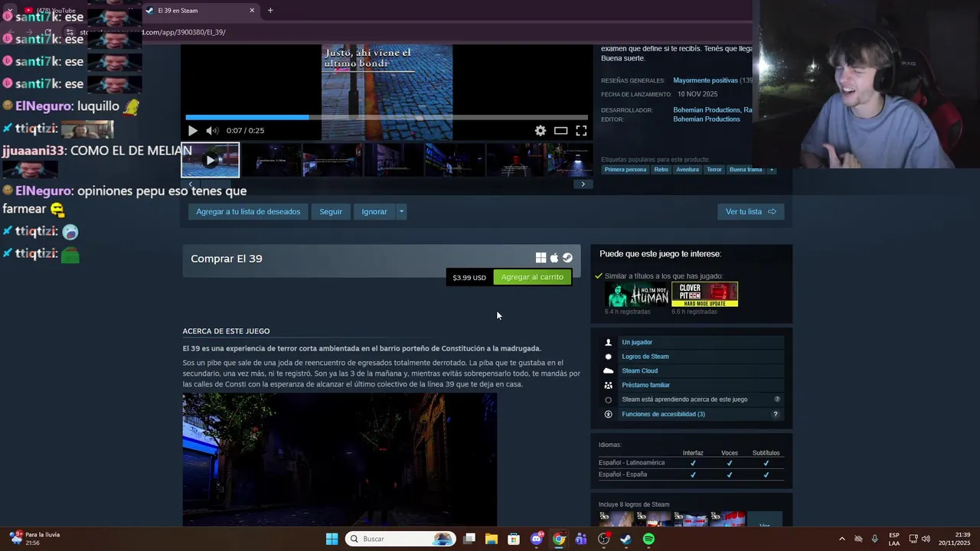Click taskbar Buscar search box
This screenshot has height=551, width=980.
click(x=400, y=539)
